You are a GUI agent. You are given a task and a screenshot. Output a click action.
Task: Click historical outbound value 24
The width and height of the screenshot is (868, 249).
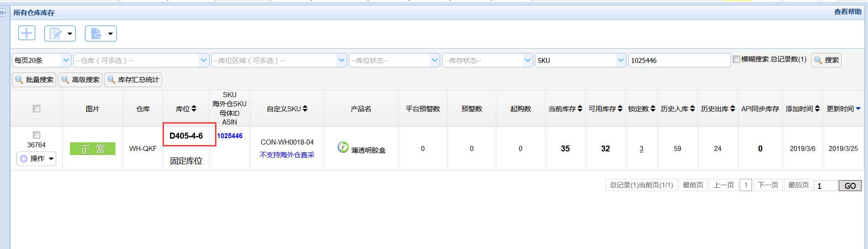[718, 149]
